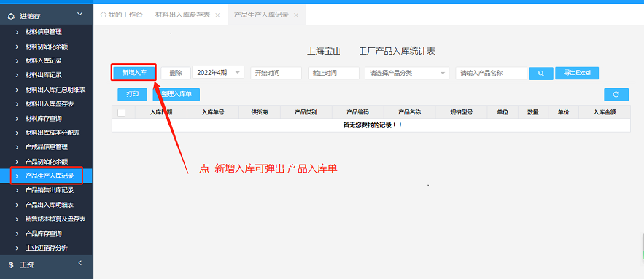Click the 产品类别 column header
644x279 pixels.
306,112
